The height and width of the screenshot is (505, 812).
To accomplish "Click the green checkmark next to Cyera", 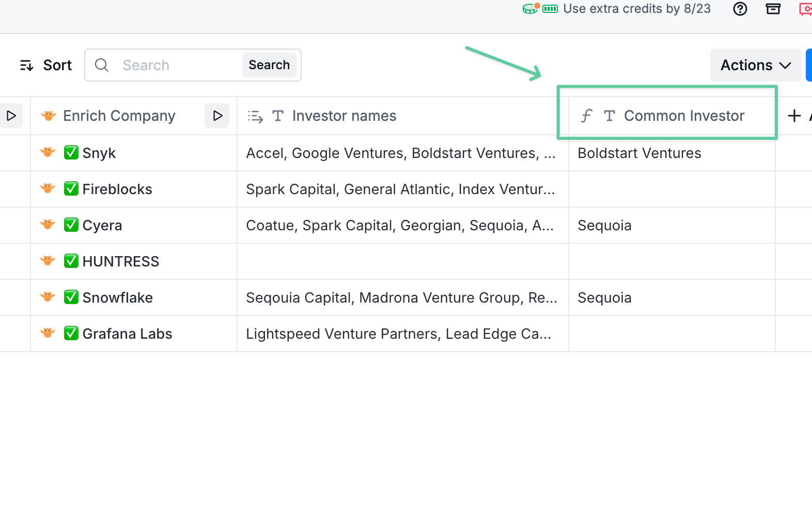I will (x=71, y=225).
